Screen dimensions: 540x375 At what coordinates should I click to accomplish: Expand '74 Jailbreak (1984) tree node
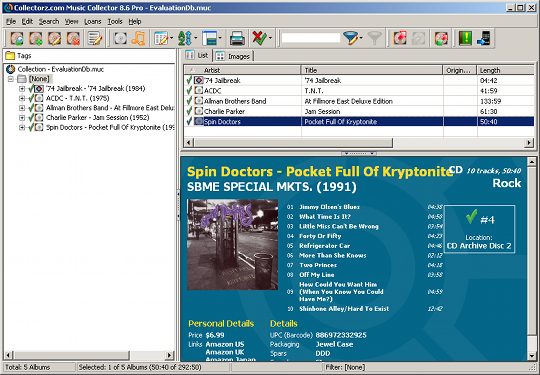tap(22, 88)
